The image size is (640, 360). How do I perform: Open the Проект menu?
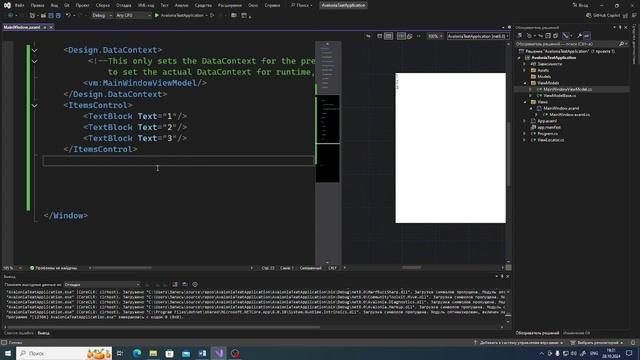pos(82,5)
